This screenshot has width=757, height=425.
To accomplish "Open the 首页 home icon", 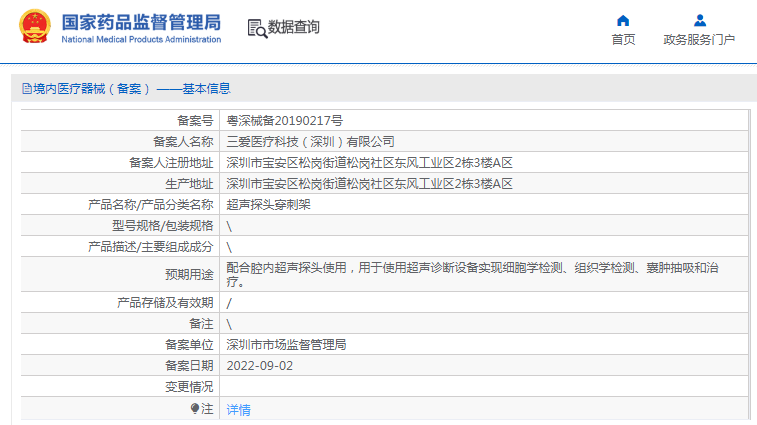I will pos(623,21).
